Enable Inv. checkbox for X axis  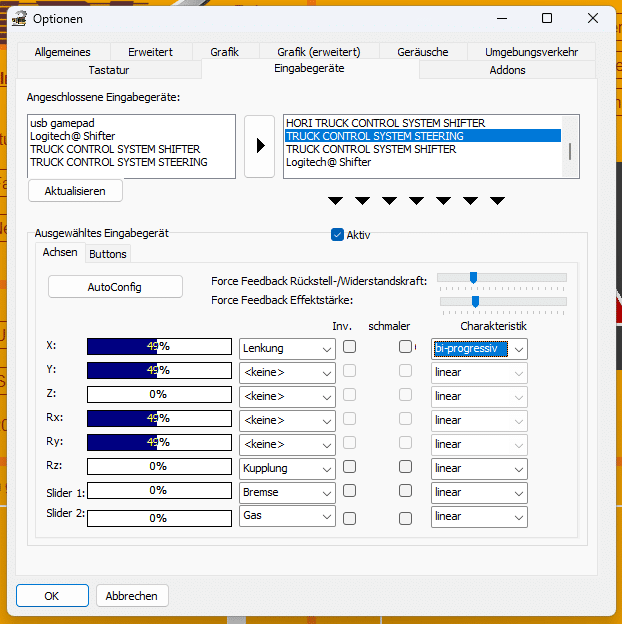coord(350,347)
